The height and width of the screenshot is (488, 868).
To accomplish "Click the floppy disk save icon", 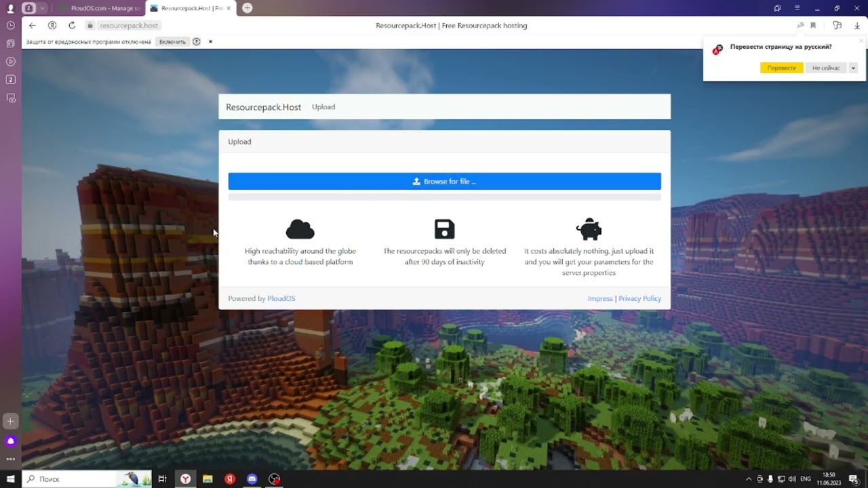I will coord(444,229).
